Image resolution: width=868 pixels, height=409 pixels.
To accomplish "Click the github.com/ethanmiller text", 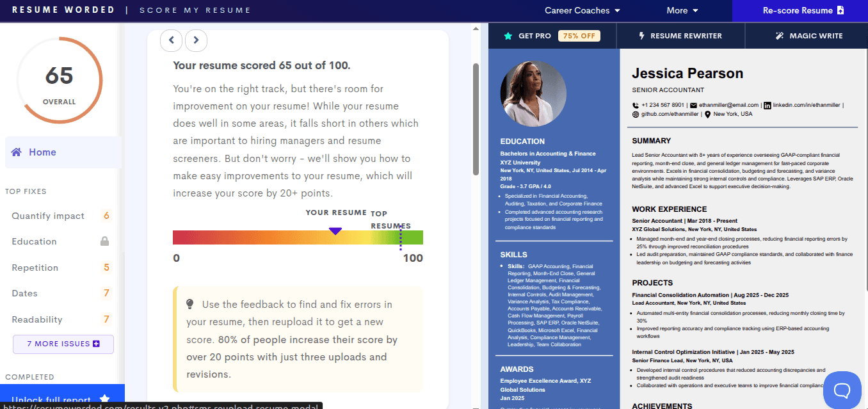I will pyautogui.click(x=670, y=114).
